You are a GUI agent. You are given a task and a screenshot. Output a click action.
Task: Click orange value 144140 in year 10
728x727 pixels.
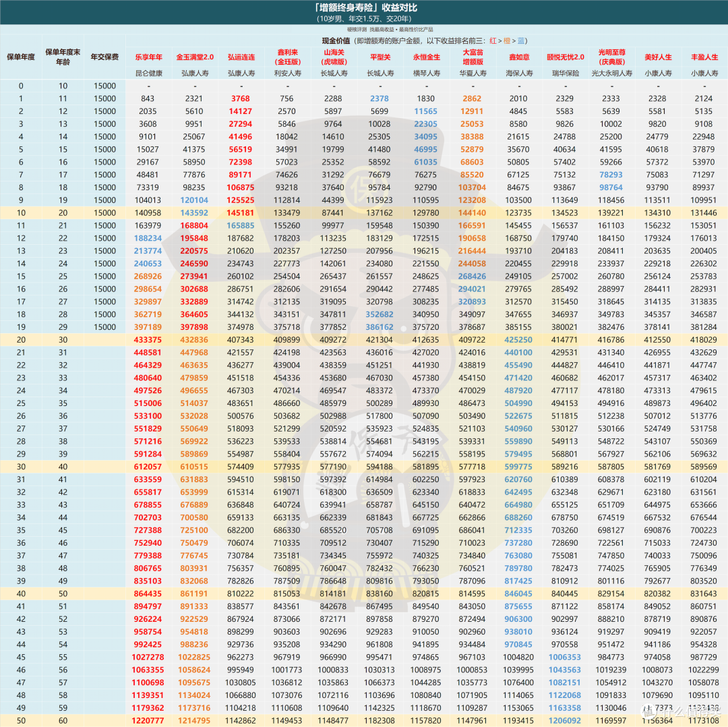tap(472, 212)
